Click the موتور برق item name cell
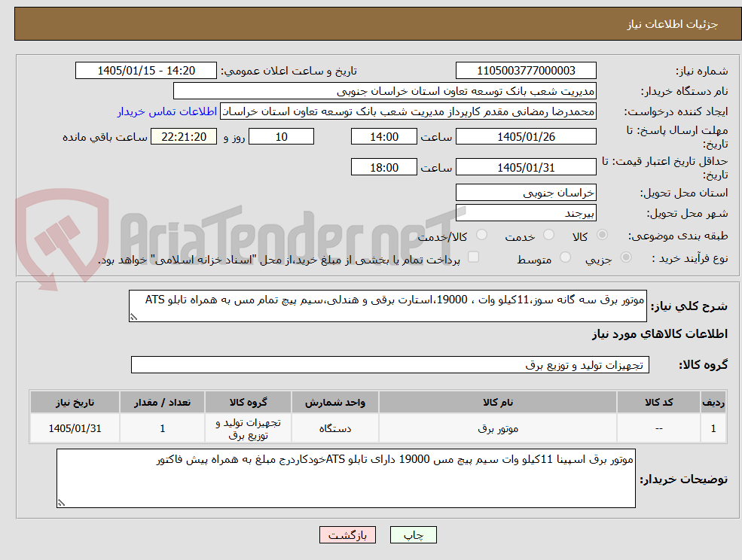Viewport: 742px width, 560px height. pos(498,428)
